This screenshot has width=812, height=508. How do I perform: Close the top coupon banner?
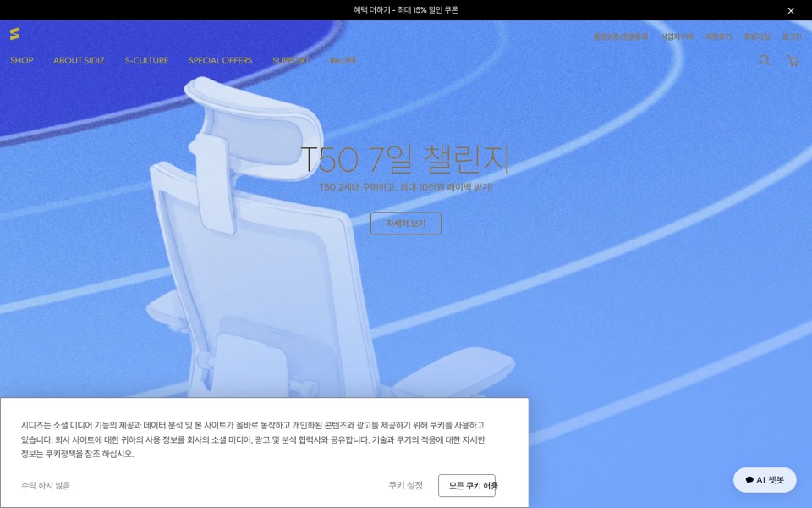(791, 10)
